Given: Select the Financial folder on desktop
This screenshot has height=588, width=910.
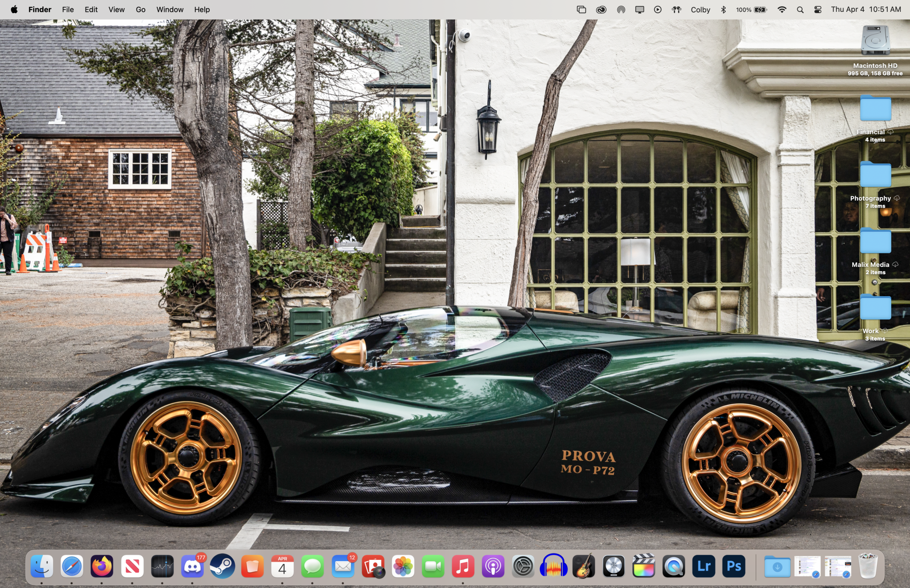Looking at the screenshot, I should pos(875,108).
